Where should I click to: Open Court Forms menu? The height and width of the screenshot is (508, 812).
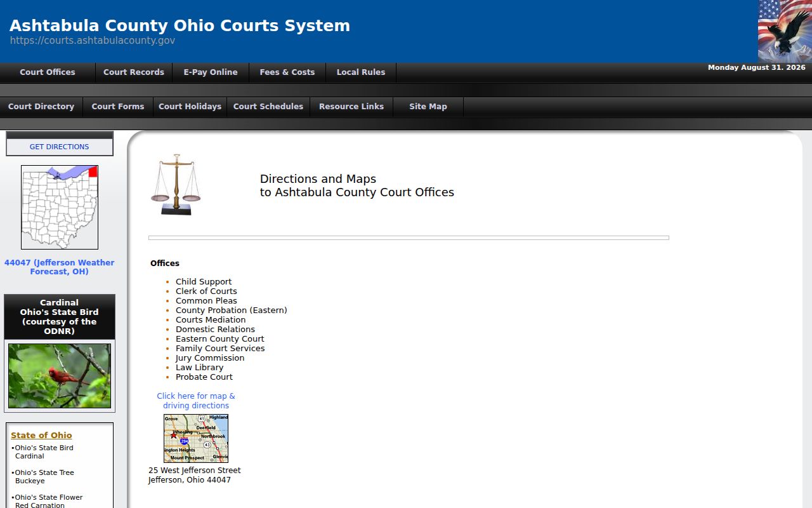tap(118, 107)
